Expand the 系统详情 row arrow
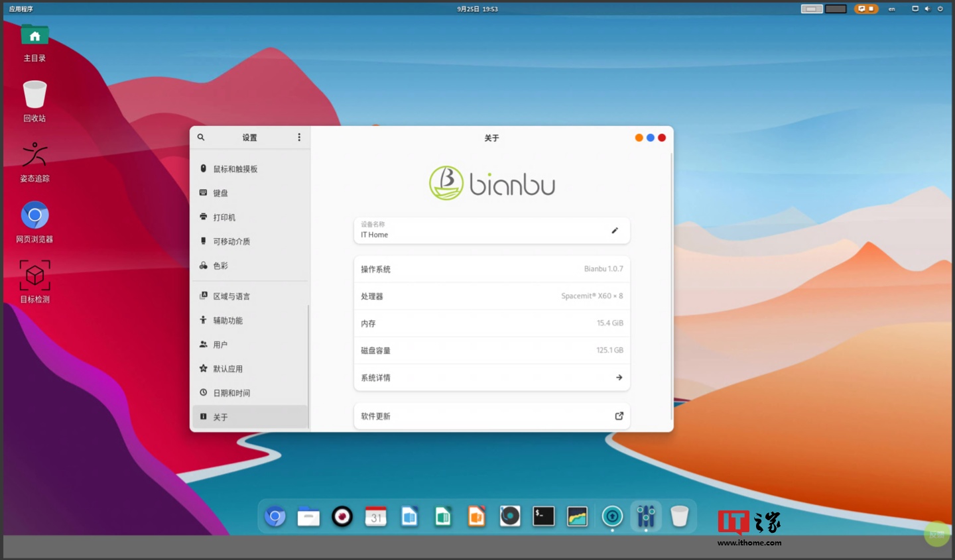Viewport: 955px width, 560px height. pyautogui.click(x=619, y=378)
